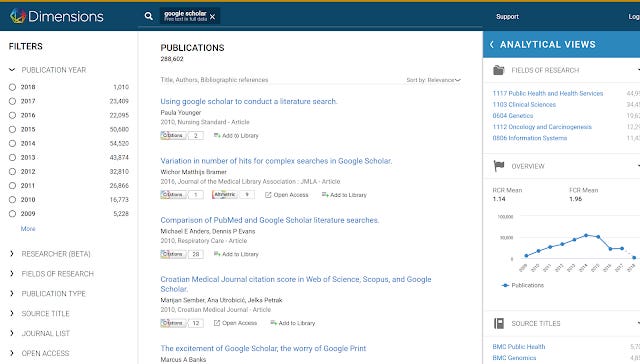Screen dimensions: 640x364
Task: Click RCR Mean value 1.14
Action: click(x=499, y=199)
